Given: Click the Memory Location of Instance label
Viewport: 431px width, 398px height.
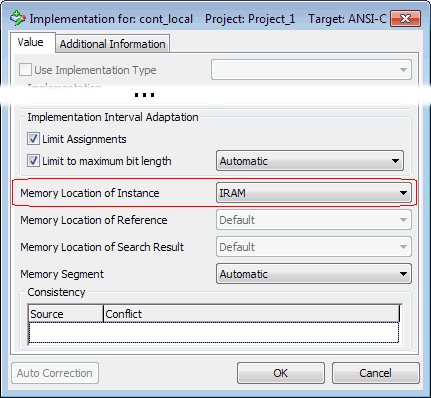Looking at the screenshot, I should 90,193.
